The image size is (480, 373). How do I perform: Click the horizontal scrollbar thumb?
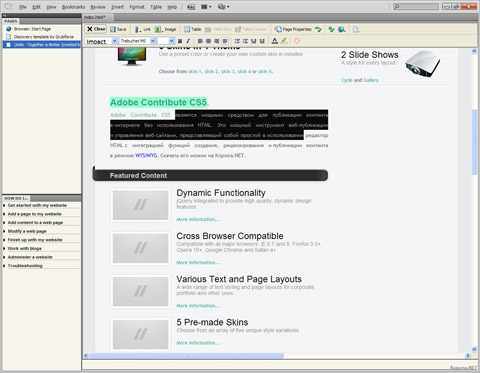click(x=187, y=356)
